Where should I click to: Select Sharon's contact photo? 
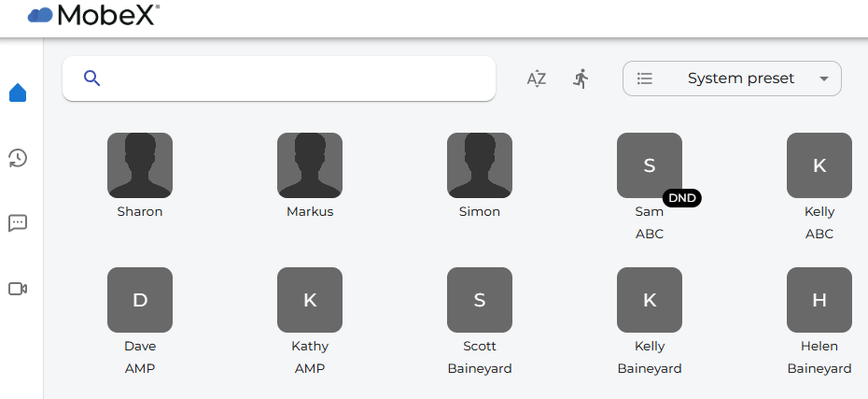pyautogui.click(x=140, y=165)
